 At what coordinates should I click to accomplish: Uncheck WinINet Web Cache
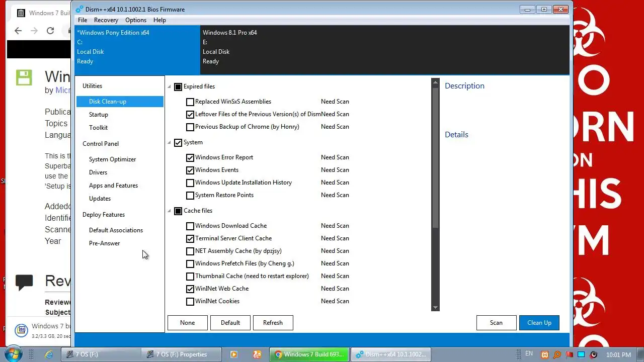[x=190, y=289]
